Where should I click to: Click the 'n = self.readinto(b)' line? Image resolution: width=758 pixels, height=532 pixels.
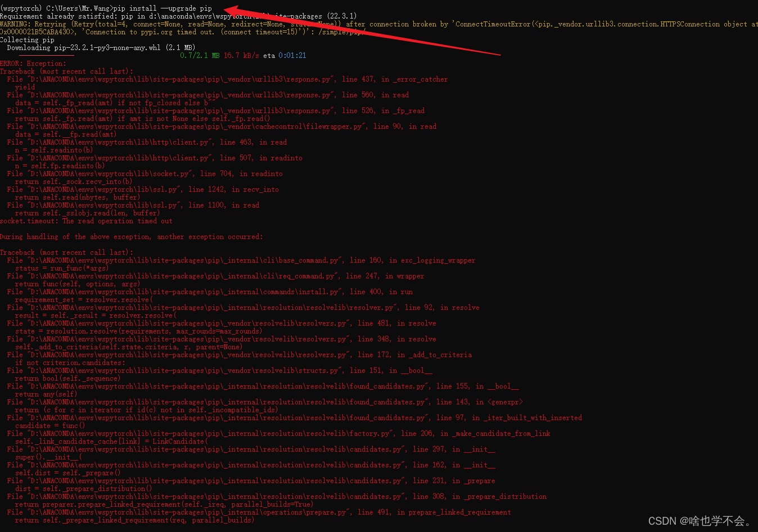54,150
